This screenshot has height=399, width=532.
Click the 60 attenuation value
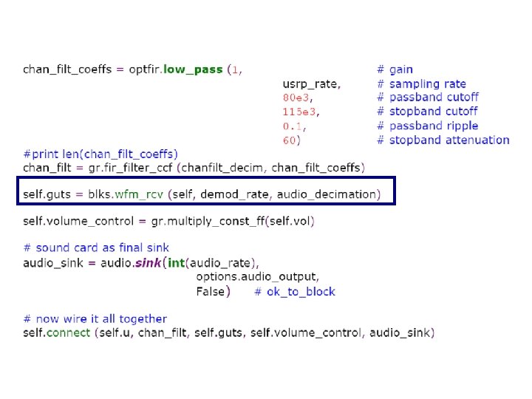pyautogui.click(x=290, y=140)
